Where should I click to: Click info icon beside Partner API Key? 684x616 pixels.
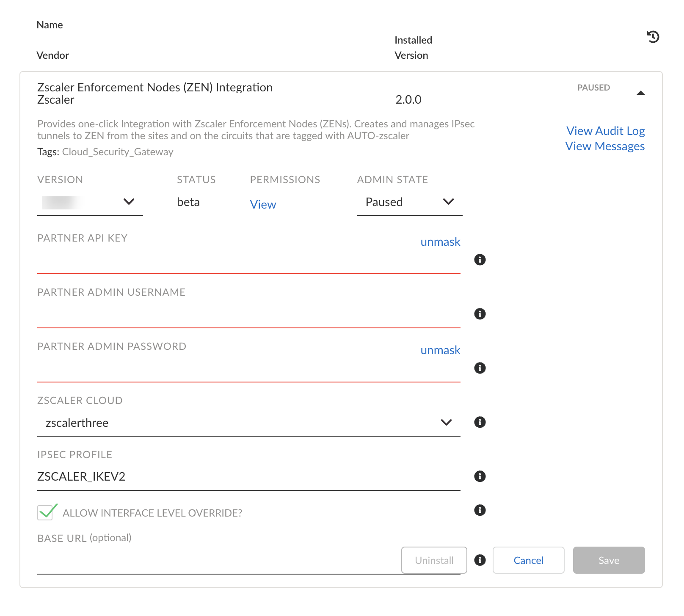[x=480, y=260]
